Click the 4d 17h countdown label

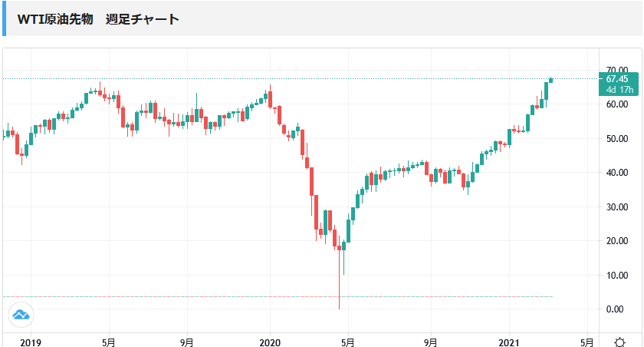617,89
